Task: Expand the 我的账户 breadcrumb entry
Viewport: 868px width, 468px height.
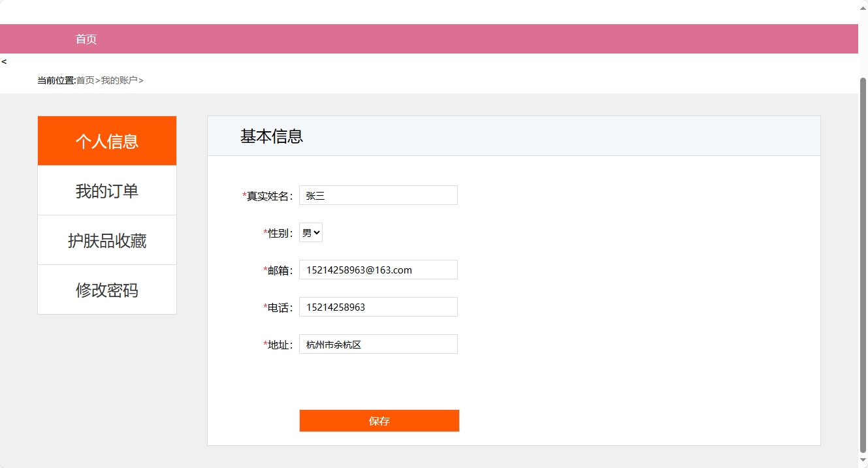Action: pyautogui.click(x=120, y=80)
